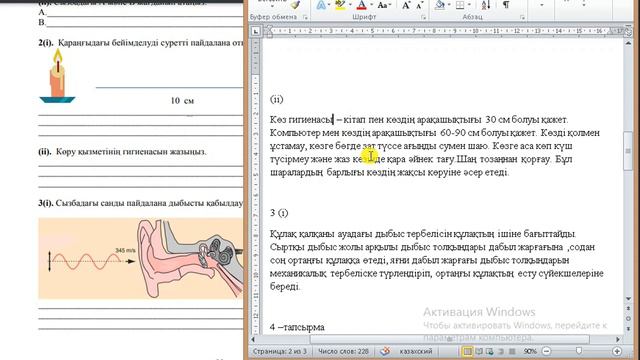Grow font size with the large A icon
This screenshot has height=360, width=640.
click(406, 5)
